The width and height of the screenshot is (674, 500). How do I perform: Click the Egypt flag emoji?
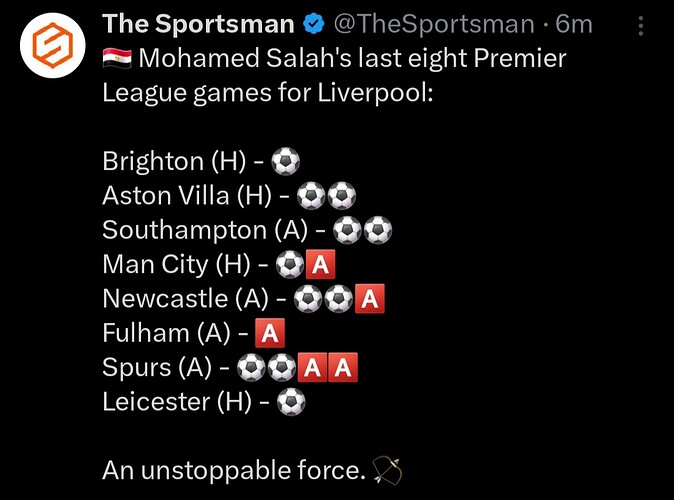pos(117,58)
